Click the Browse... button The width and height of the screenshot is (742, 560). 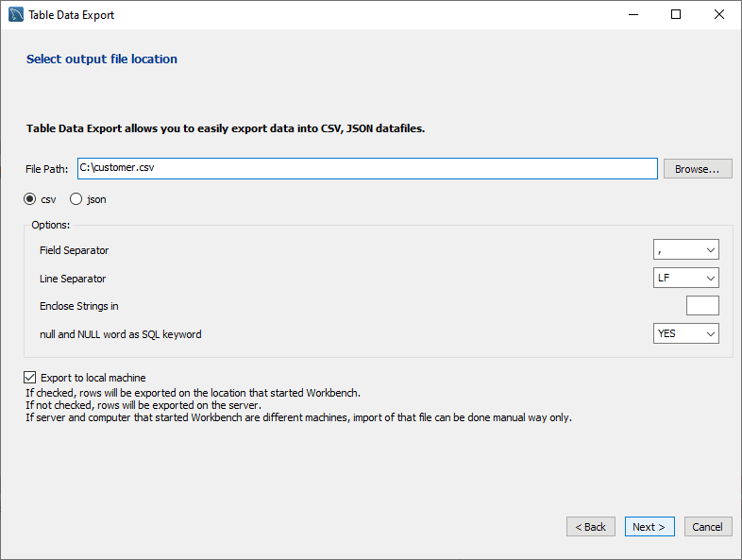tap(698, 168)
